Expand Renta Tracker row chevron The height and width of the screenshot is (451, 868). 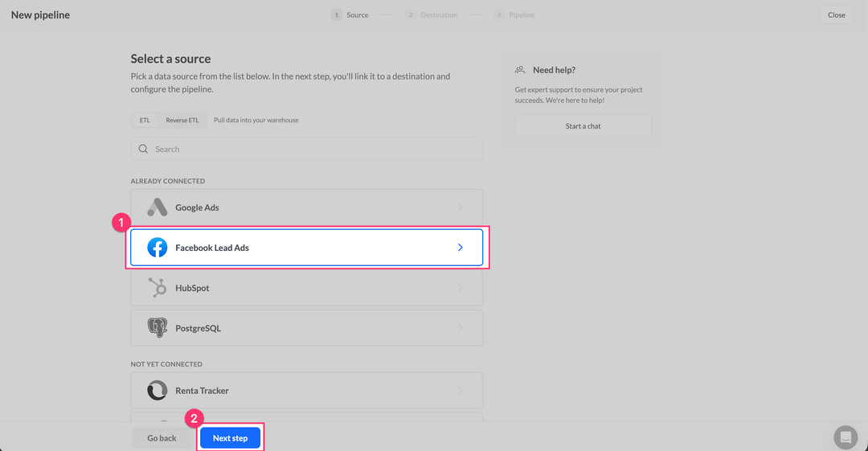point(460,391)
